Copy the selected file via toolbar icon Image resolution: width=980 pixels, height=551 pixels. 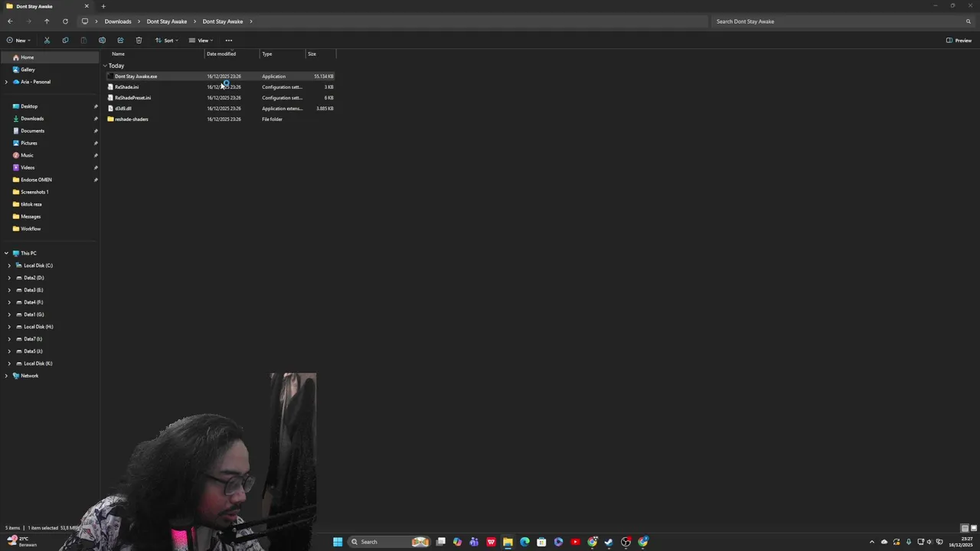tap(65, 41)
